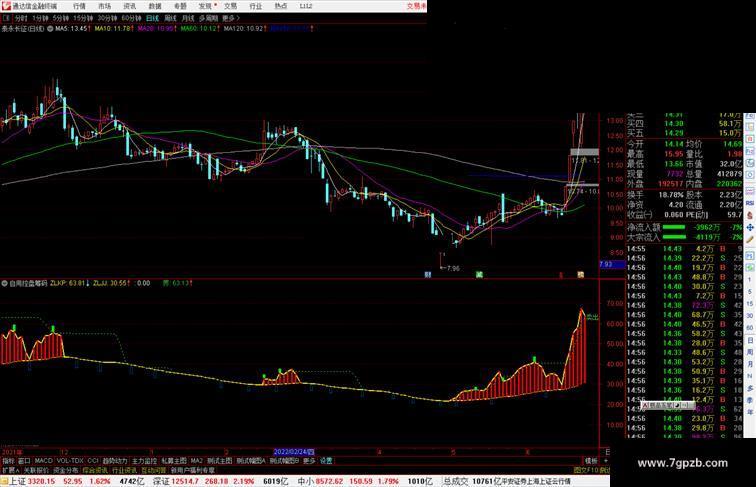Expand 更多 in the indicator tab bar

click(x=309, y=461)
